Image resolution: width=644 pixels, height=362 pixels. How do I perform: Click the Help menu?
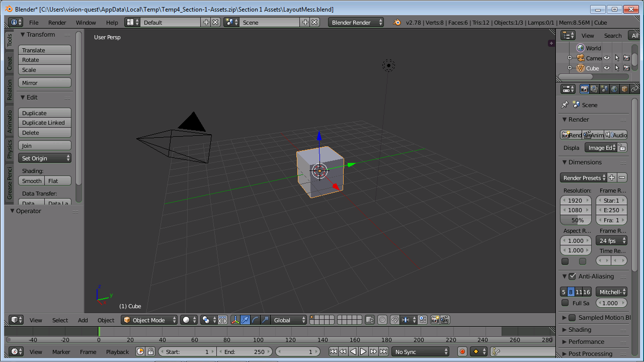coord(112,22)
